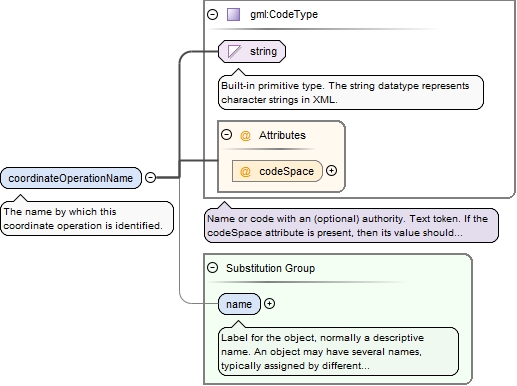Click the string node's triangle icon
This screenshot has width=517, height=386.
click(x=234, y=51)
